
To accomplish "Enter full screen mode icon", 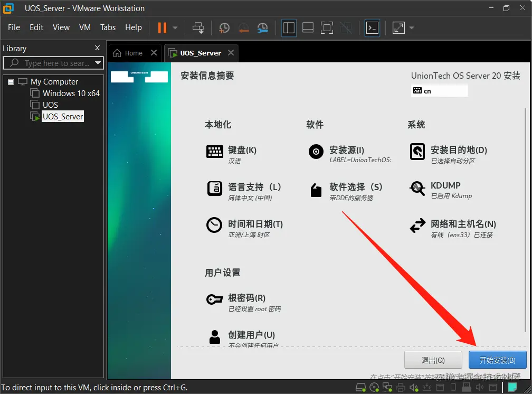I will pyautogui.click(x=327, y=27).
